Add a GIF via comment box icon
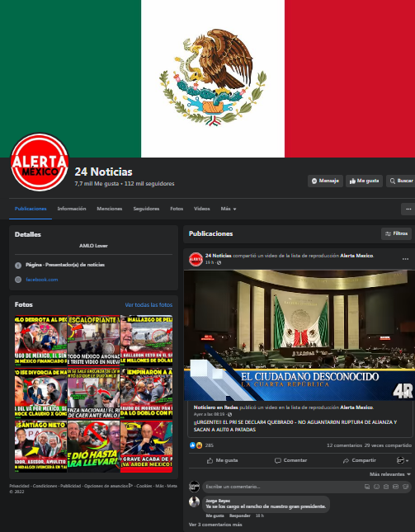Image resolution: width=415 pixels, height=532 pixels. pos(395,487)
